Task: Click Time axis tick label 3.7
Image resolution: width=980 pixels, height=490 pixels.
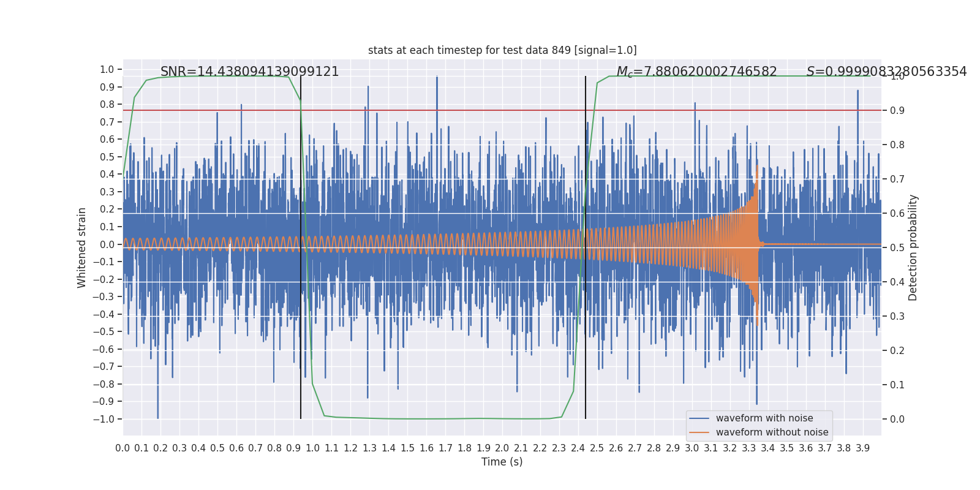Action: 825,448
